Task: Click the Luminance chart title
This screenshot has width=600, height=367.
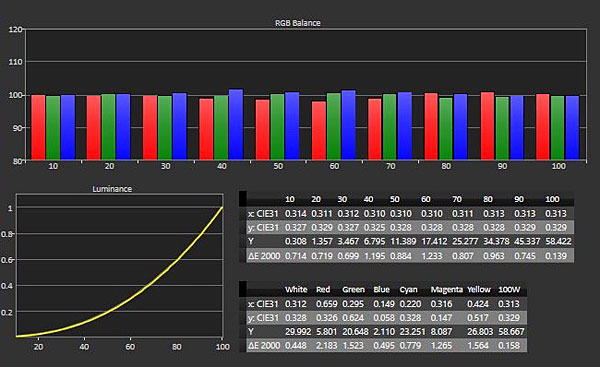Action: [x=112, y=189]
